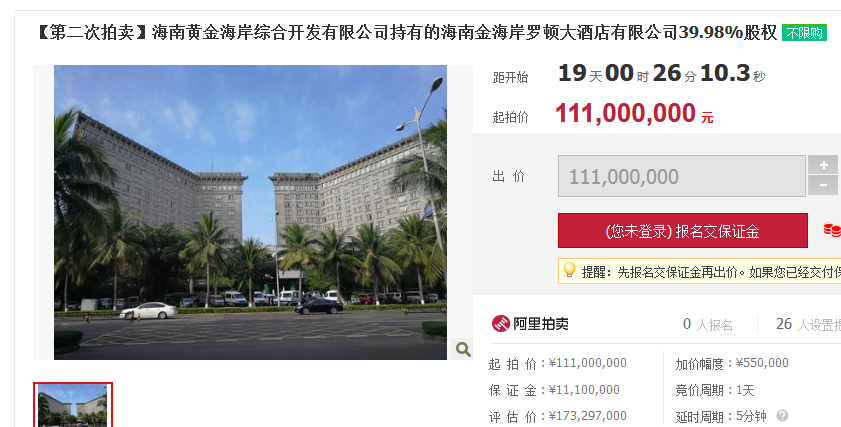Viewport: 841px width, 427px height.
Task: Click the red 111,000,000 starting price
Action: [x=625, y=113]
